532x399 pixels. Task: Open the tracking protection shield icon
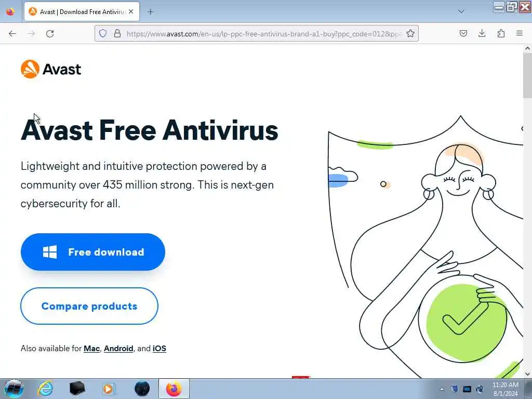click(x=103, y=33)
